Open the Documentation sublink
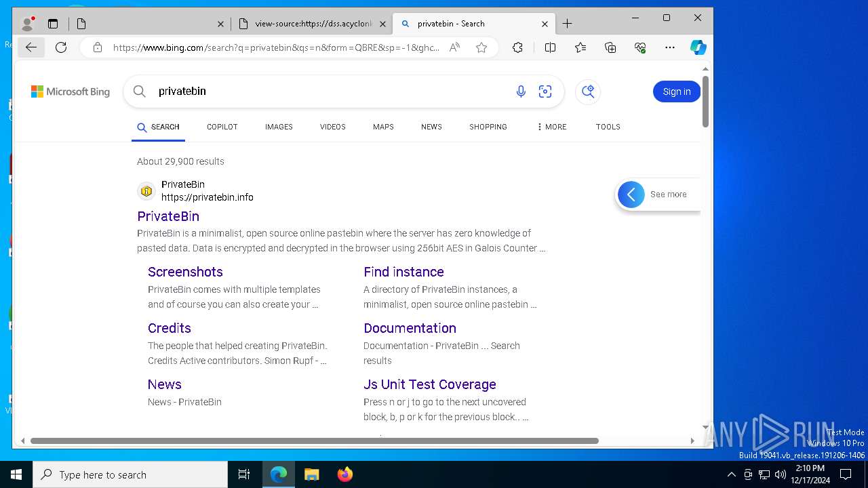This screenshot has width=868, height=488. 410,328
